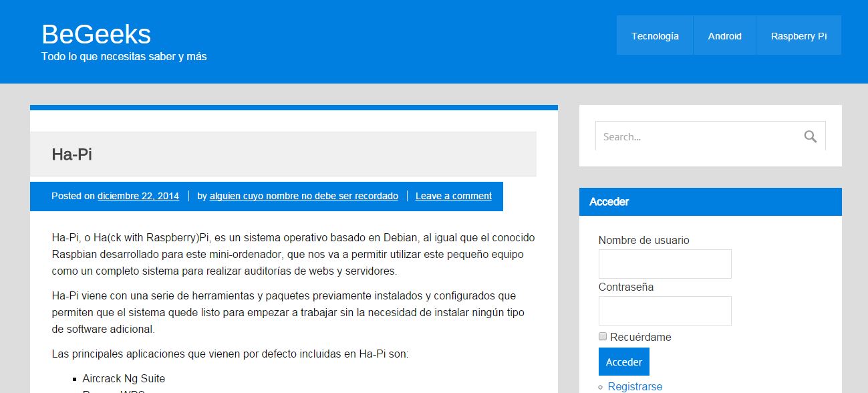Image resolution: width=868 pixels, height=393 pixels.
Task: Focus the Contraseña password field
Action: 665,311
